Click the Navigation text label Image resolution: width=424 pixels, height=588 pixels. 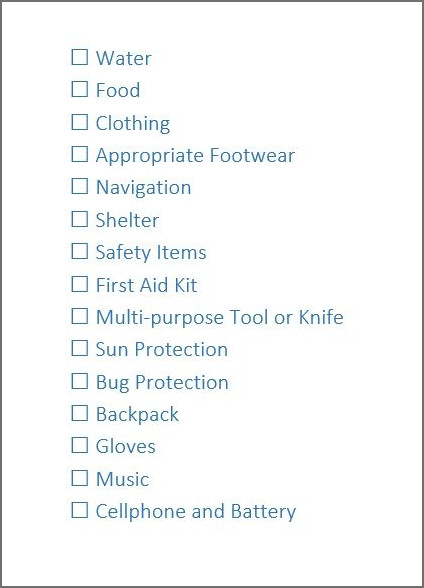tap(144, 188)
